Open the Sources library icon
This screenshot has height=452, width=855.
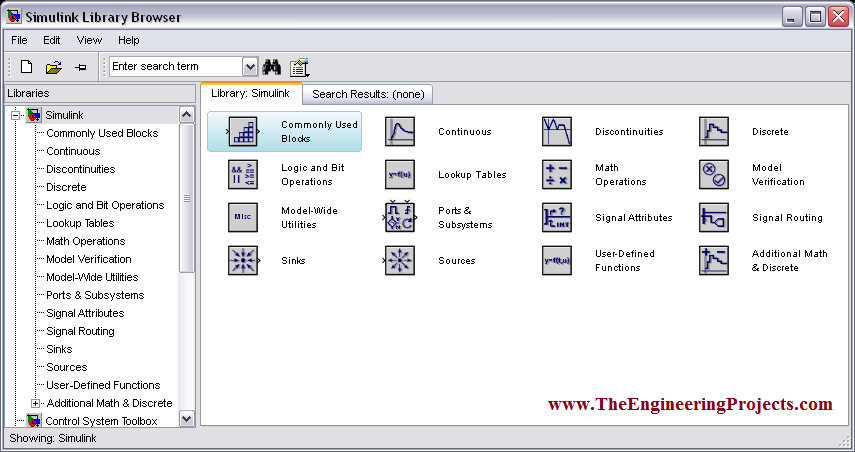(x=400, y=260)
